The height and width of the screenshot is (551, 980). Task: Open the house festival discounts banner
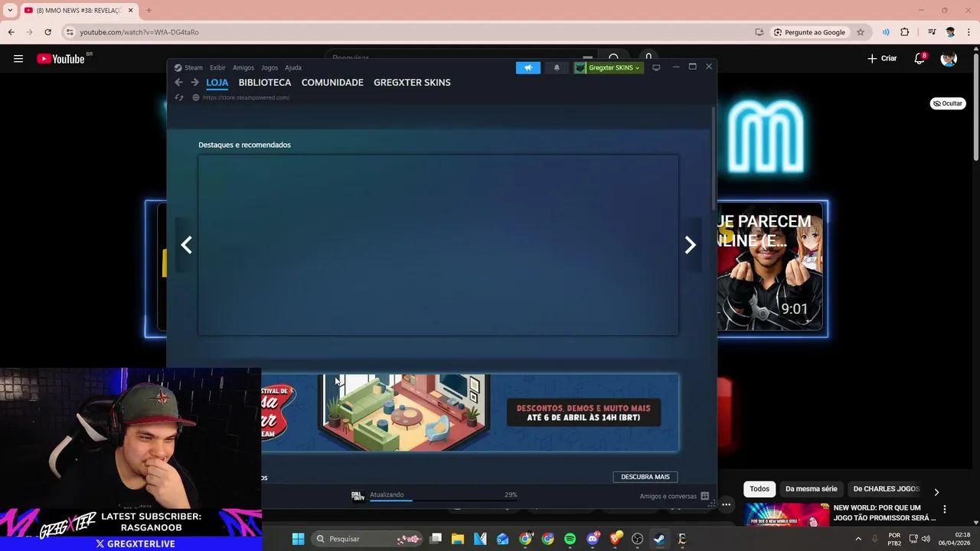coord(470,412)
